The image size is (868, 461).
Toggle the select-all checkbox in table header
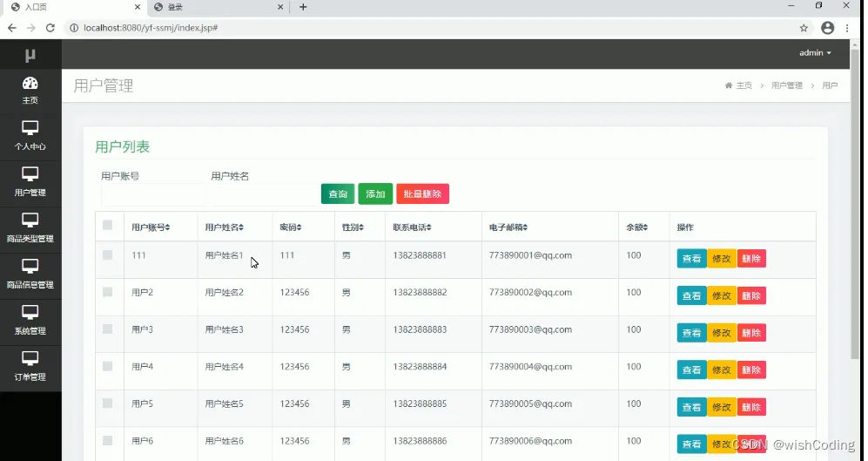coord(107,225)
